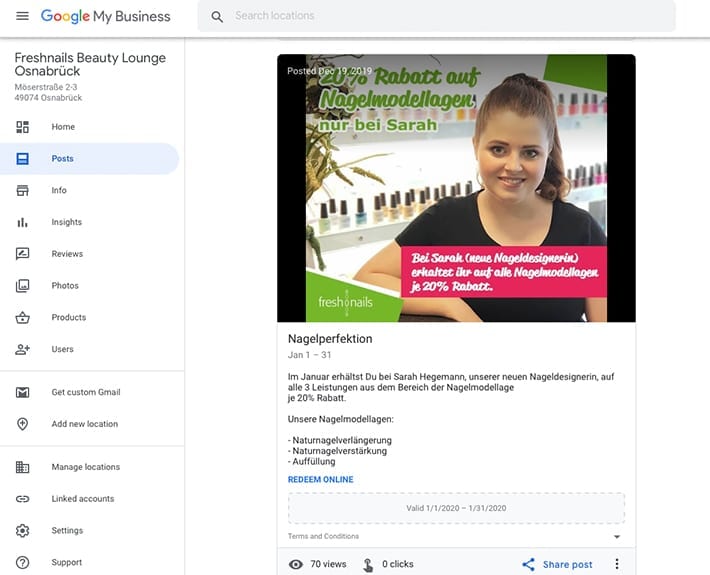Open the post three-dot options menu
This screenshot has width=710, height=575.
[x=617, y=564]
